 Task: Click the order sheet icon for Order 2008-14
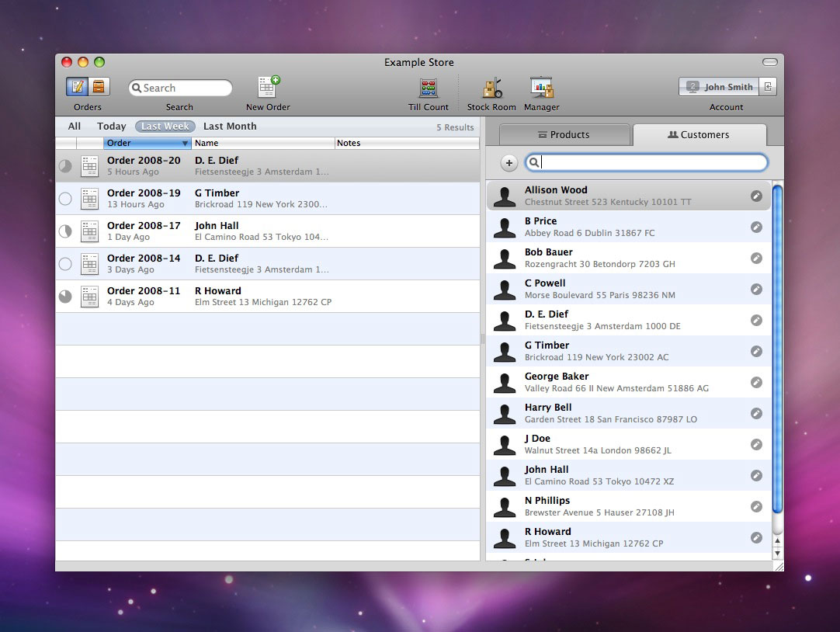(89, 264)
